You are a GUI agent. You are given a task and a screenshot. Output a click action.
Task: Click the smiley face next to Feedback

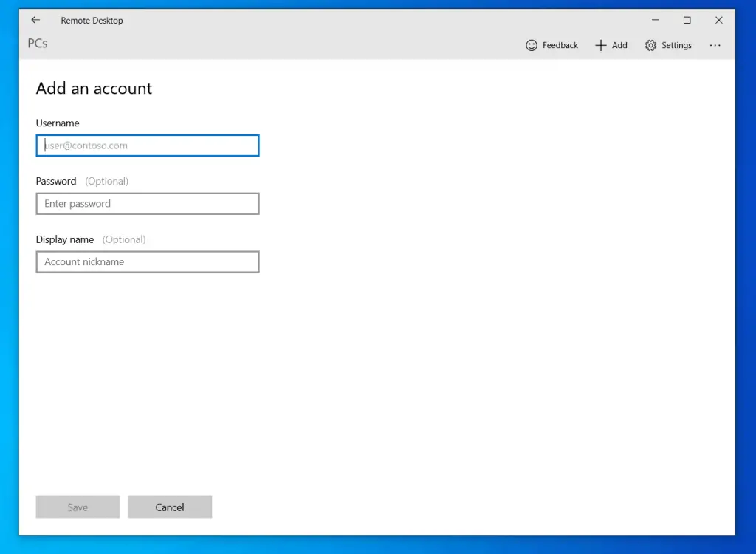pos(532,45)
